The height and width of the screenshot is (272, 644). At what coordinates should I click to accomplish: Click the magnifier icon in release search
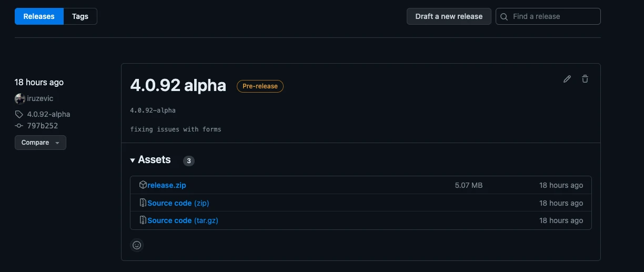point(504,17)
